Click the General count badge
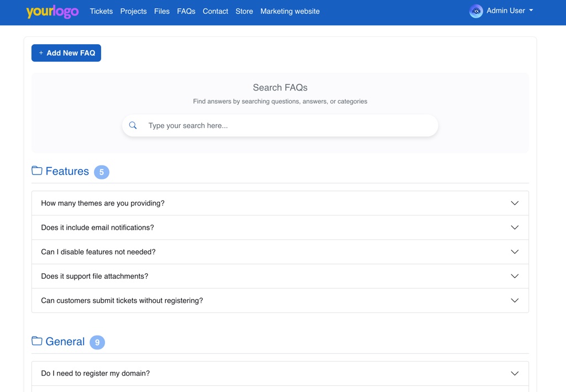 pos(97,342)
